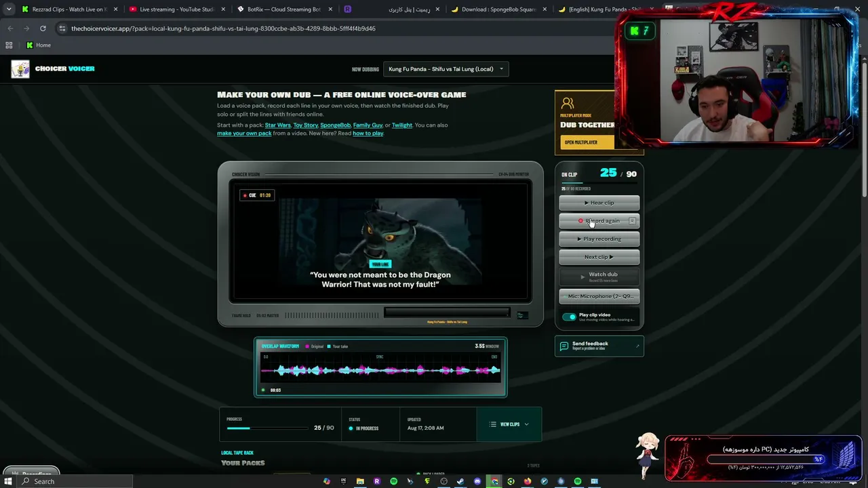868x488 pixels.
Task: Open the Send feedback link
Action: point(599,346)
